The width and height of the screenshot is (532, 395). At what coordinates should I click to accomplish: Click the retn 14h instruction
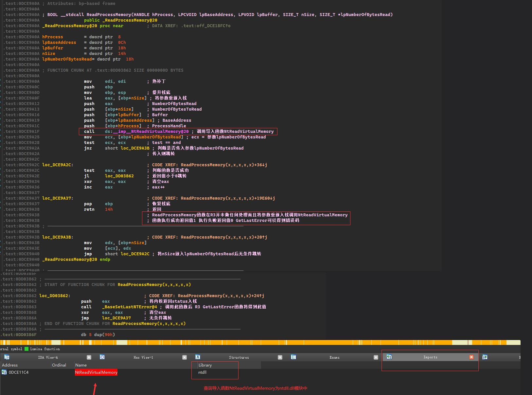98,209
